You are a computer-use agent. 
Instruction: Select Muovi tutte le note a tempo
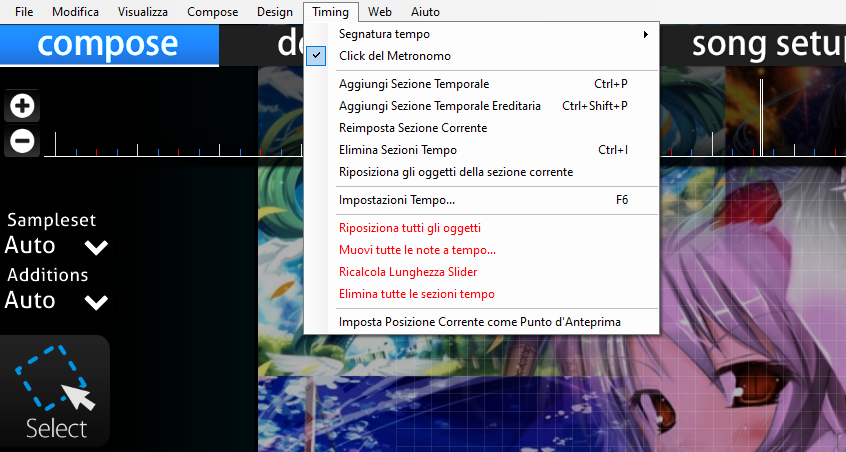pos(482,250)
